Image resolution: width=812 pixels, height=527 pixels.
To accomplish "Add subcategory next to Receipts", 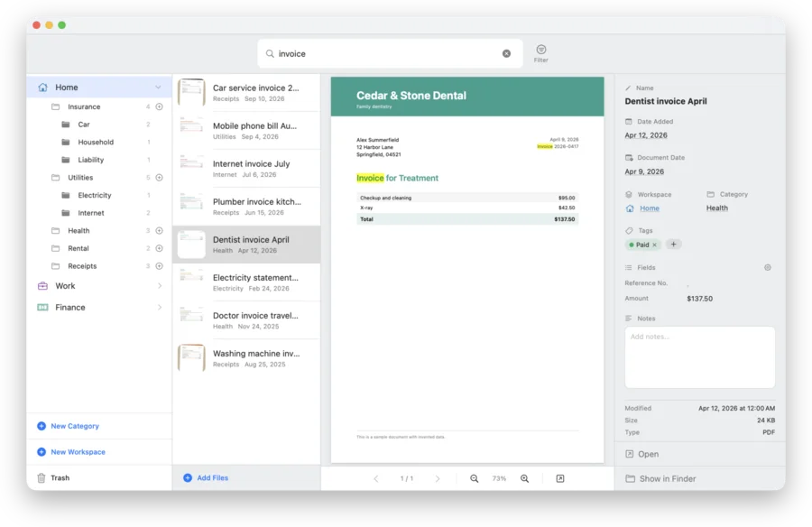I will 160,266.
